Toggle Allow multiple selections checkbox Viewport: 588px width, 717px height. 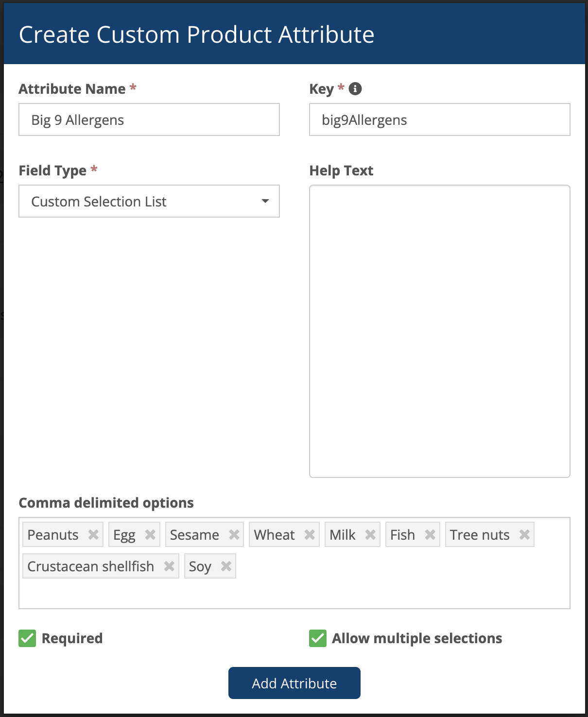pyautogui.click(x=318, y=638)
